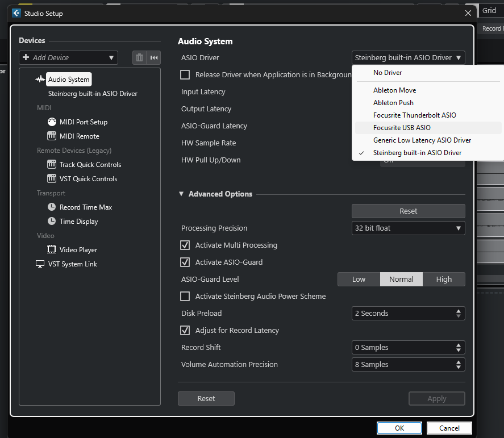
Task: Confirm with the OK button
Action: pyautogui.click(x=399, y=428)
